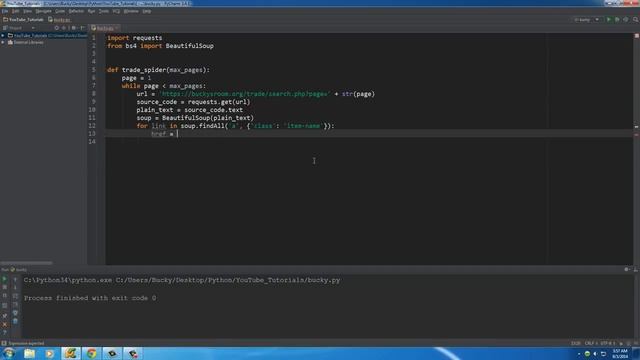This screenshot has height=360, width=640.
Task: Open the Window menu
Action: (131, 11)
